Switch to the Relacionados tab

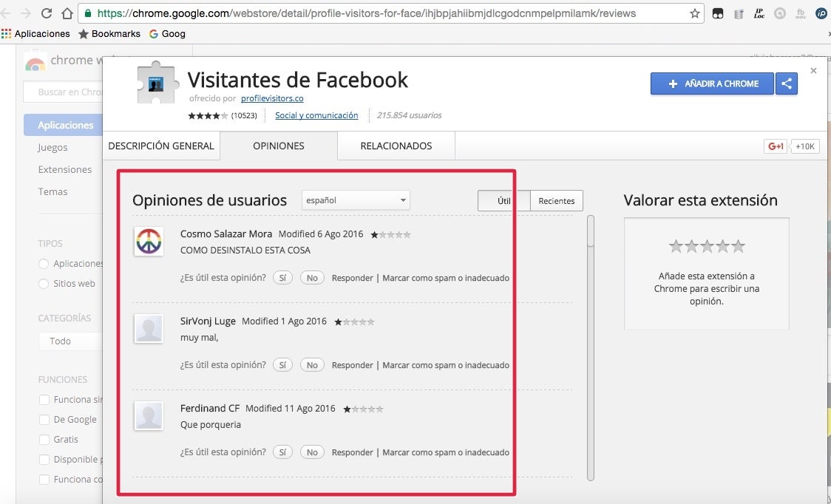point(396,146)
